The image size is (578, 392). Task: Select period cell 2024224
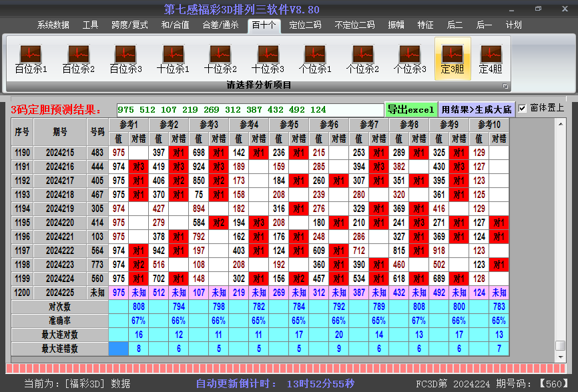pos(59,279)
